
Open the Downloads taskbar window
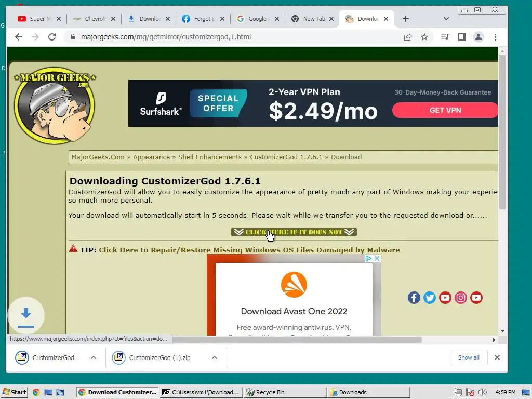tap(369, 392)
